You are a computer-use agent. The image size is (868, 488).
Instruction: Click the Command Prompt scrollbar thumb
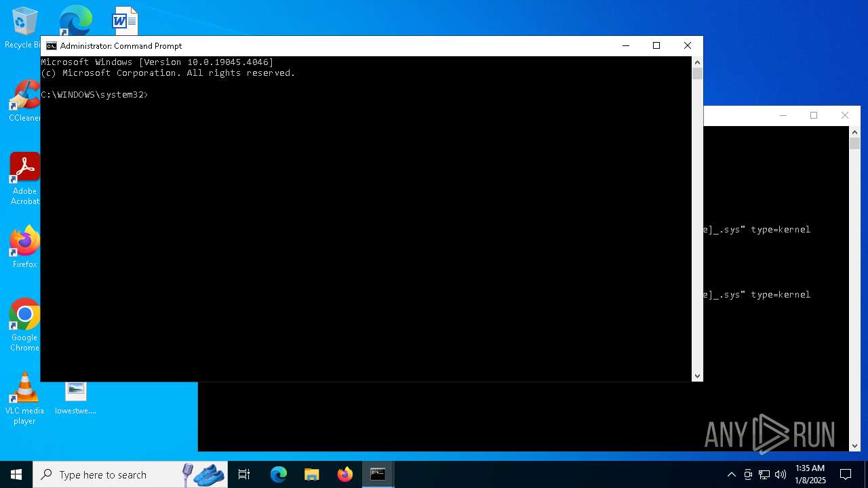[697, 73]
